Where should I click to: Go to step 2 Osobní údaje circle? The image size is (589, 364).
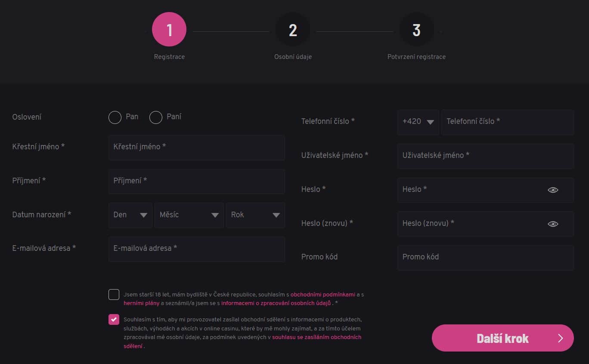tap(293, 29)
